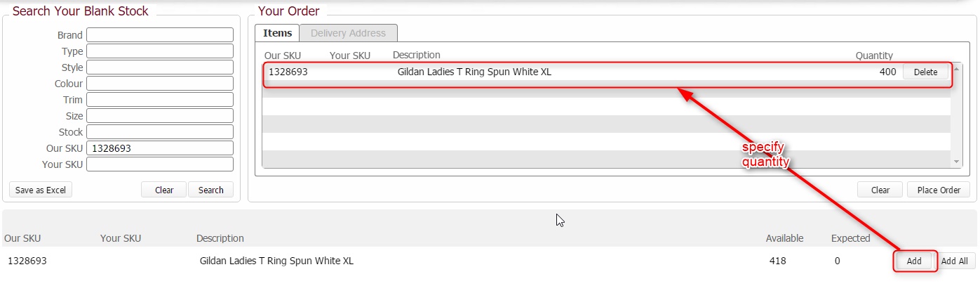Focus the Size input box

click(x=159, y=116)
